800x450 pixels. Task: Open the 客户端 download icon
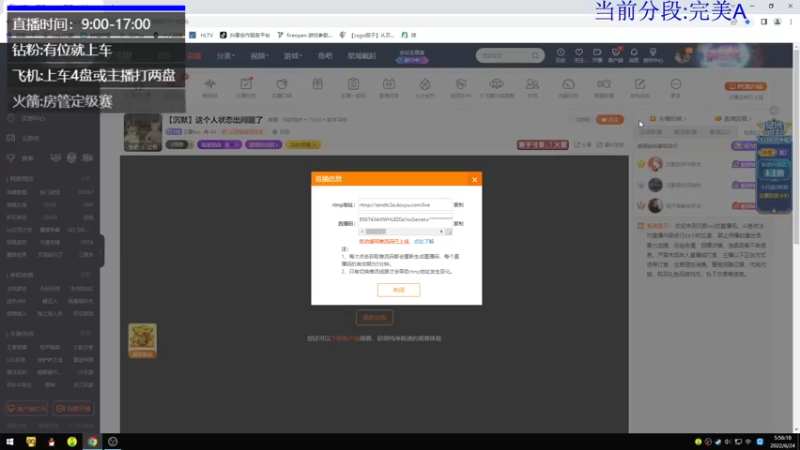click(615, 56)
